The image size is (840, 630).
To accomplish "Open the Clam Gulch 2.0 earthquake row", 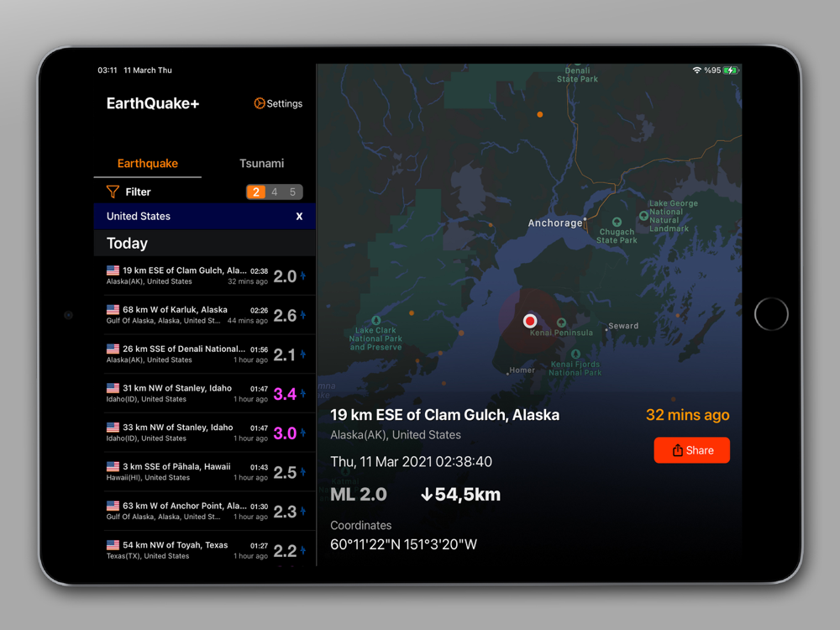I will [x=205, y=276].
